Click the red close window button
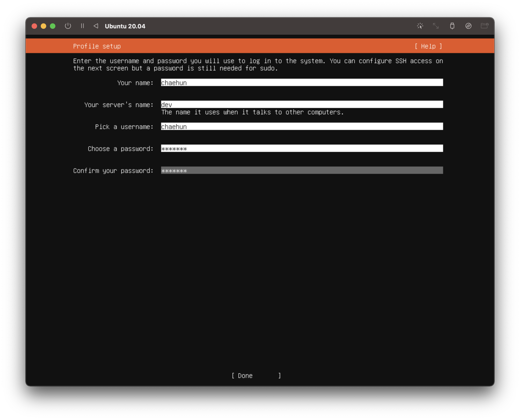Viewport: 520px width, 420px height. [x=34, y=26]
